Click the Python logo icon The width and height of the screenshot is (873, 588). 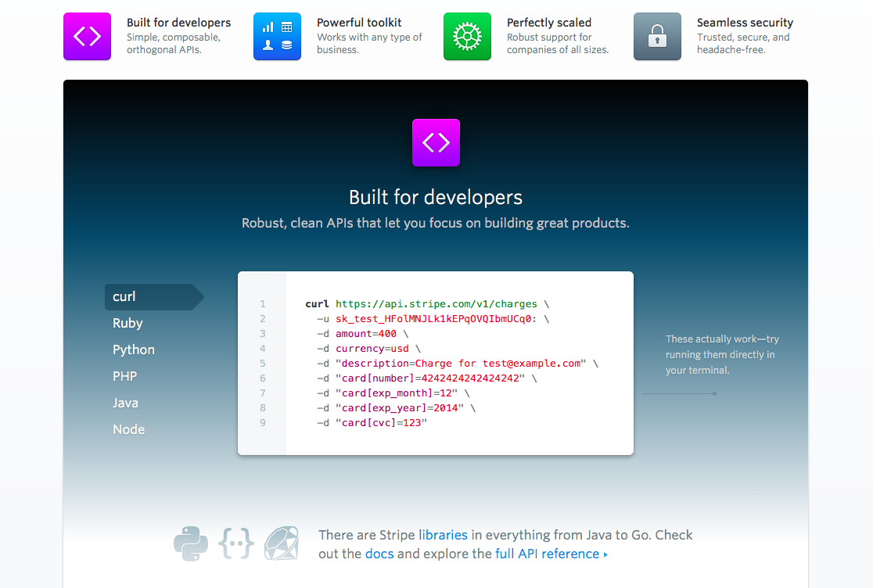pyautogui.click(x=190, y=543)
